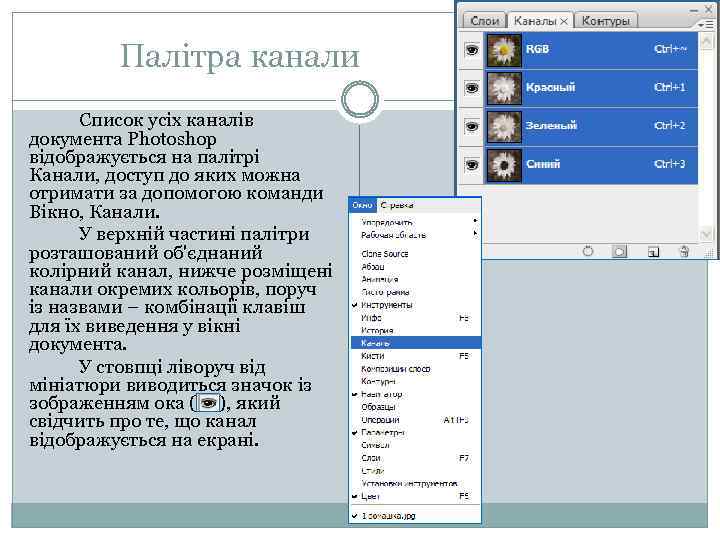Choose Кисти menu item

tap(415, 356)
